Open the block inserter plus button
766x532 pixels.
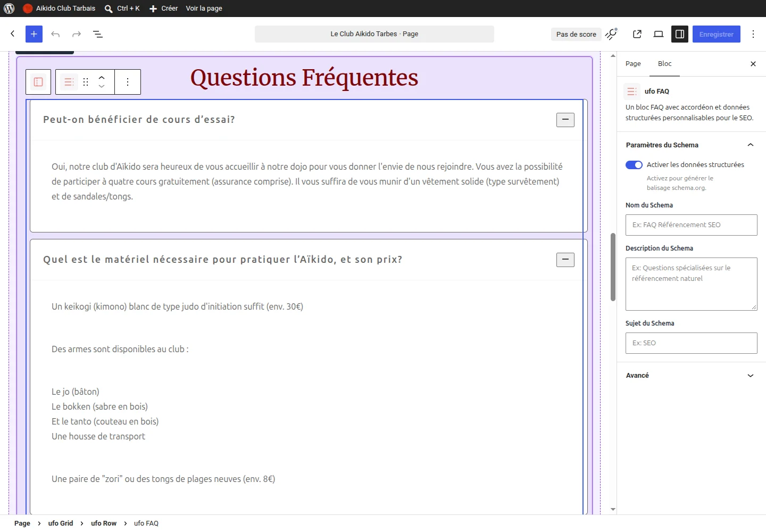click(34, 34)
